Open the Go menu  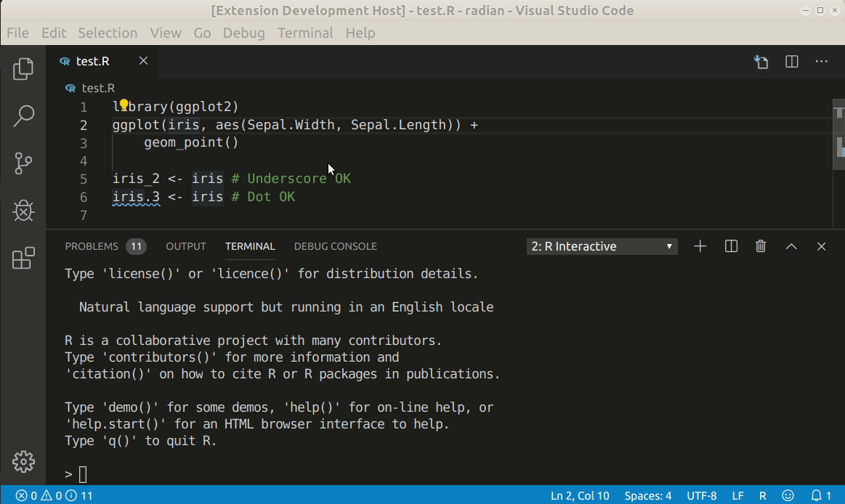point(202,33)
